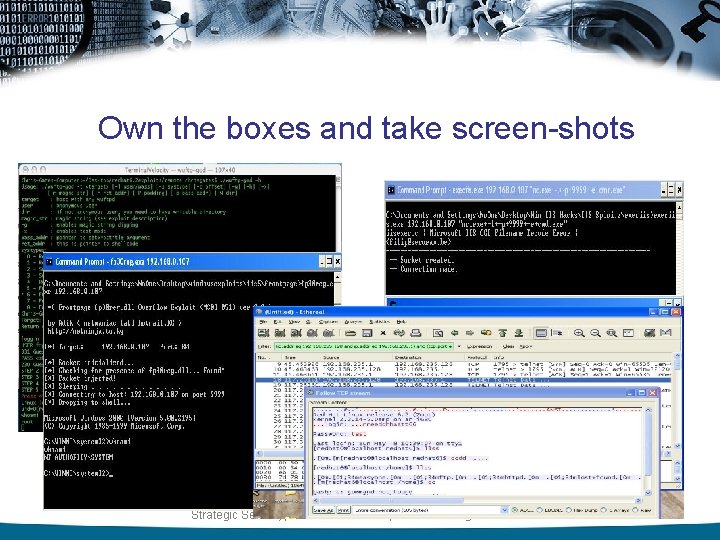Screen dimensions: 720x540
Task: Select the C Arrays radio button
Action: coord(604,510)
